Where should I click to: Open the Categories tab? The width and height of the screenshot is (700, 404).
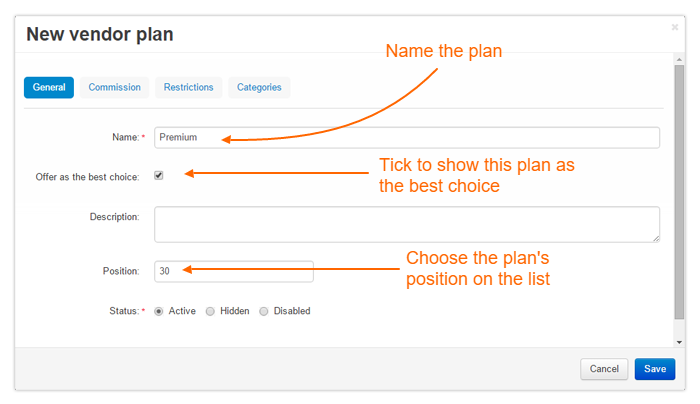tap(259, 87)
